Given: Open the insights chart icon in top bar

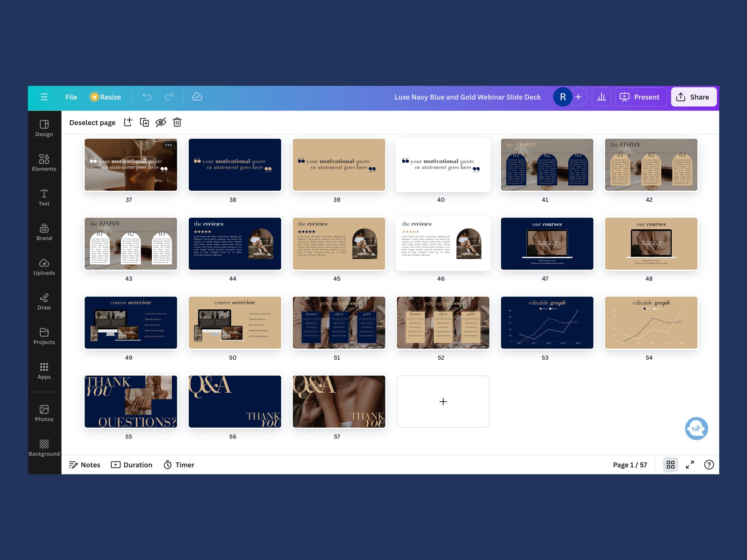Looking at the screenshot, I should (x=601, y=97).
